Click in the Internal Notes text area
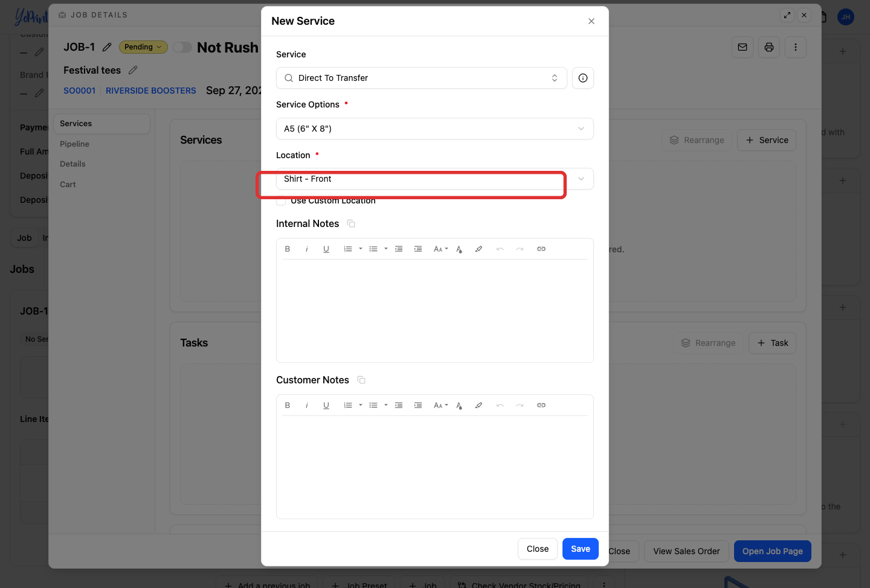870x588 pixels. pyautogui.click(x=435, y=310)
